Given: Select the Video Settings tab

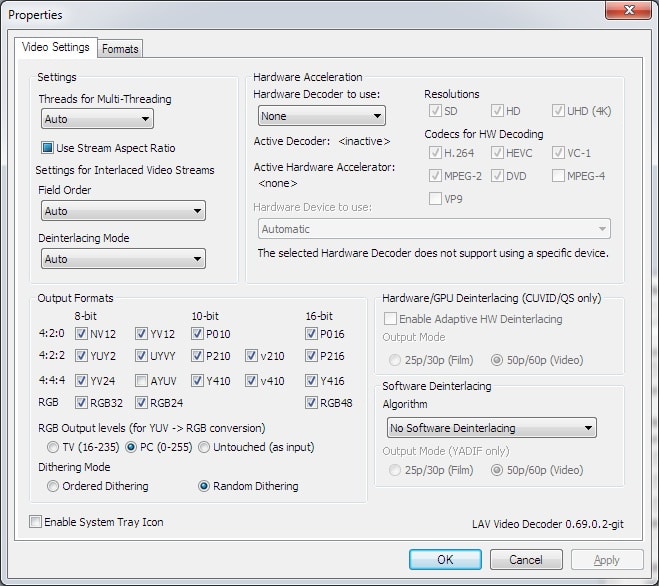Looking at the screenshot, I should coord(56,47).
